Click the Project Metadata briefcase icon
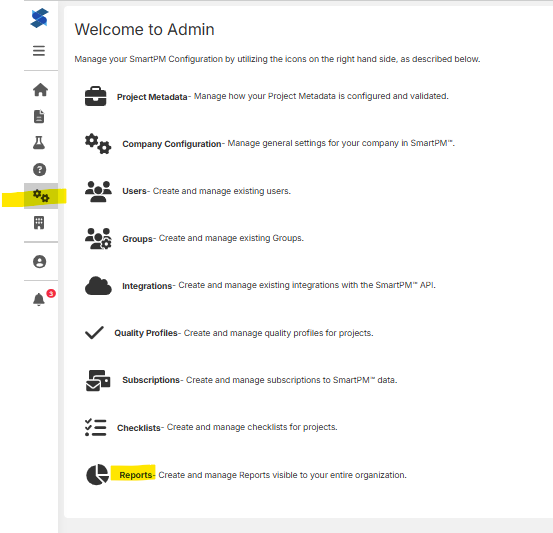 pos(96,96)
